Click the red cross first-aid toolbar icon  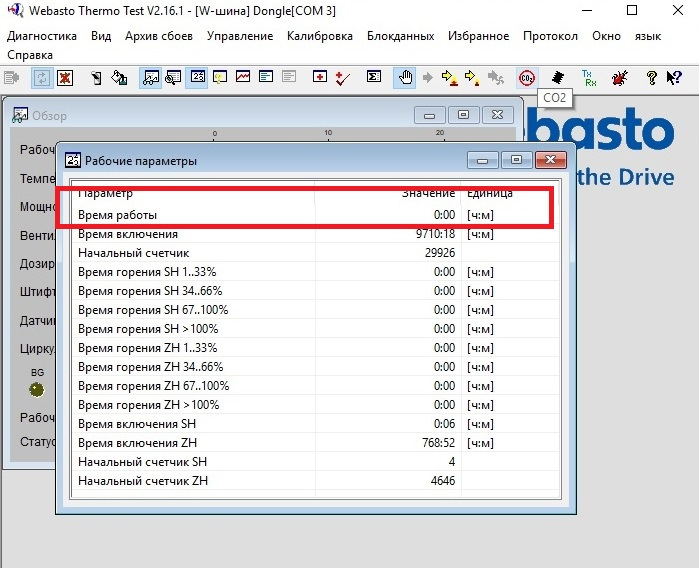320,77
